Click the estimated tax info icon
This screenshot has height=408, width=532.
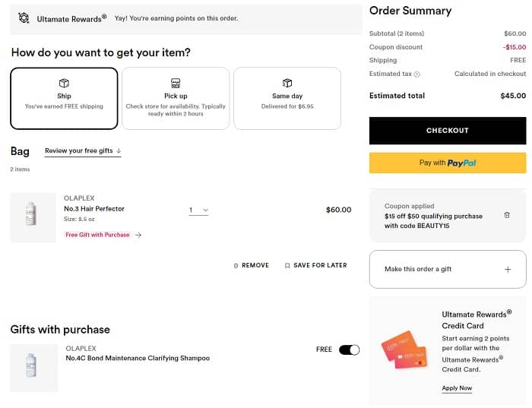click(417, 74)
